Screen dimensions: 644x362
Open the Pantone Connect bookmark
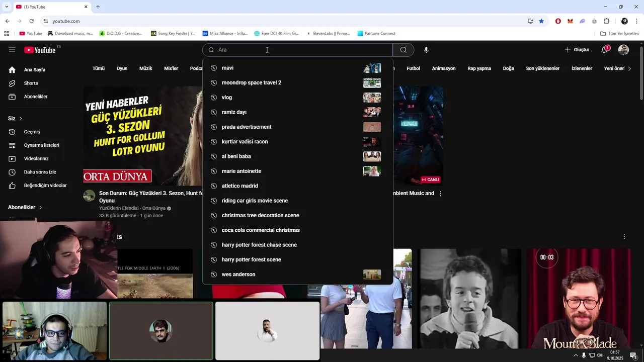[376, 34]
